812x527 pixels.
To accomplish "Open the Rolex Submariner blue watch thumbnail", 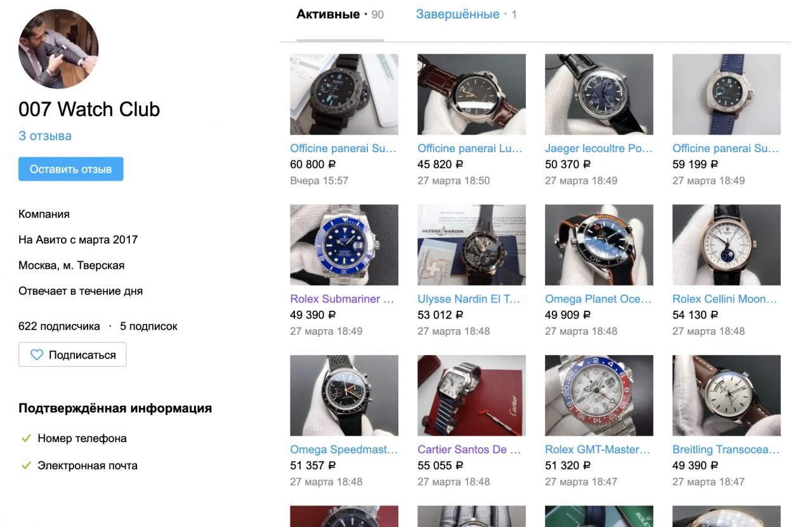I will (344, 245).
